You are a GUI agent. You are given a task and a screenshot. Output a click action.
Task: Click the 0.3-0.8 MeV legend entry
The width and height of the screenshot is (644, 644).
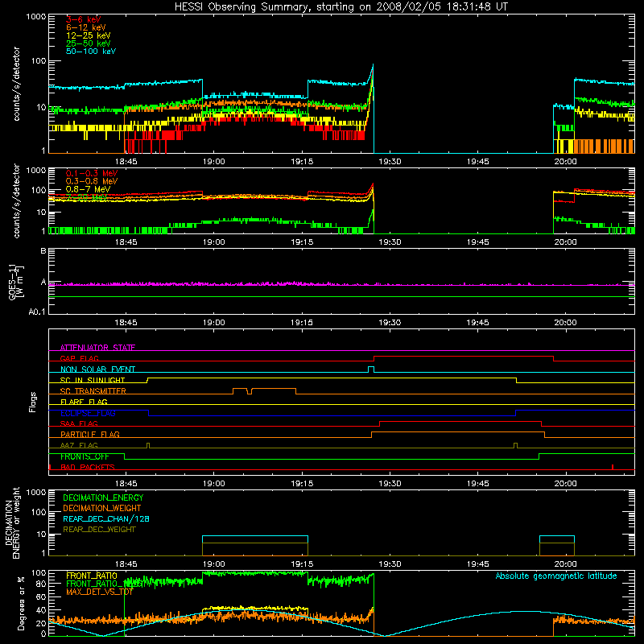[92, 181]
